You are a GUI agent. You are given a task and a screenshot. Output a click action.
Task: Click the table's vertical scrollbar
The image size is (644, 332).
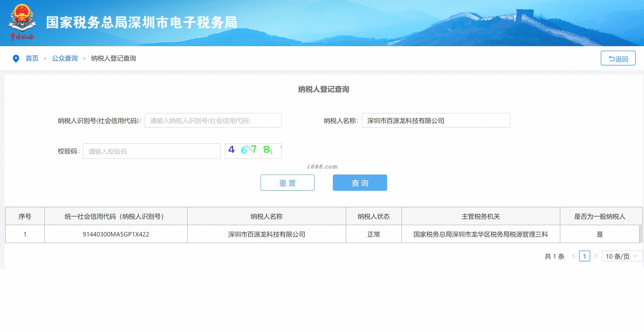click(x=641, y=234)
